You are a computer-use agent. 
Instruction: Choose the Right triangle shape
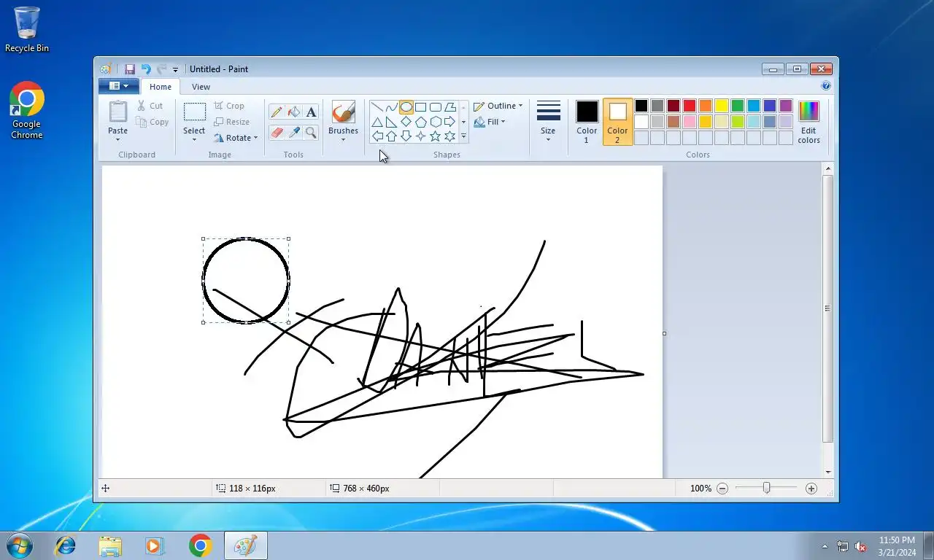click(x=392, y=122)
